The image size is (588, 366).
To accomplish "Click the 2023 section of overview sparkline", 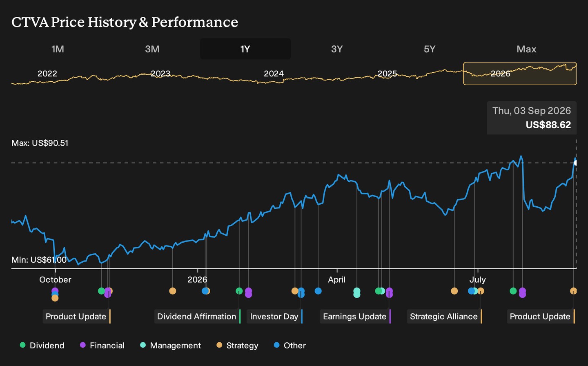I will pos(160,74).
